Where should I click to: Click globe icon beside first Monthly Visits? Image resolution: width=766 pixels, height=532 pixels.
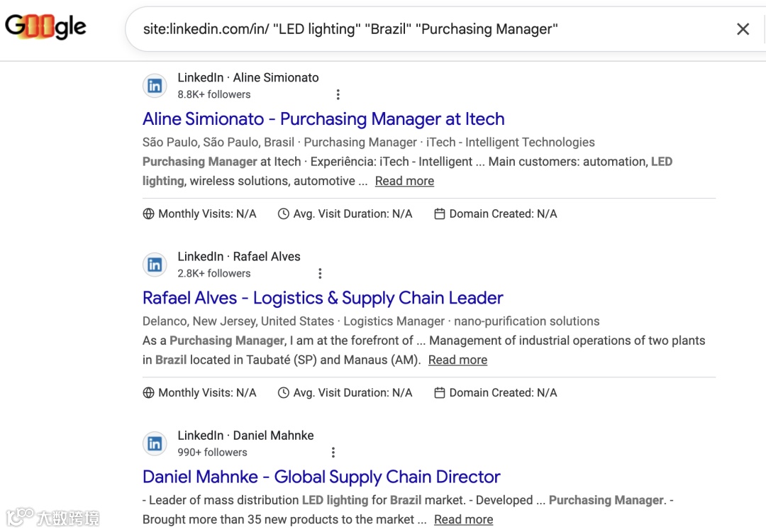tap(149, 214)
